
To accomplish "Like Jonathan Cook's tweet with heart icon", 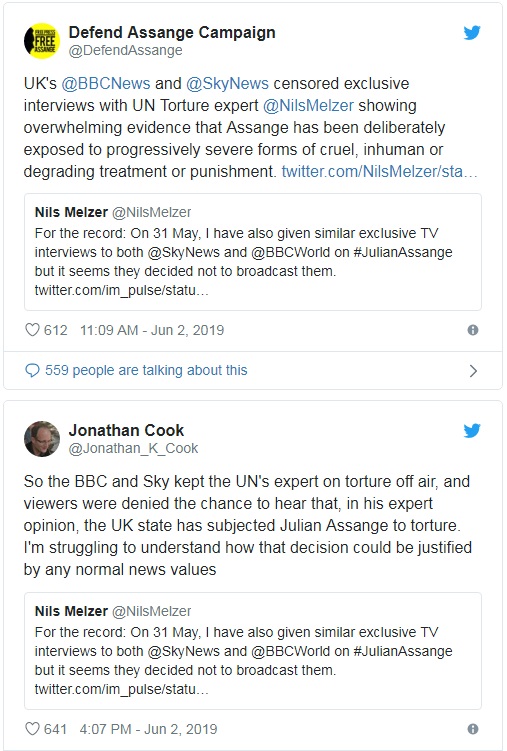I will 32,729.
